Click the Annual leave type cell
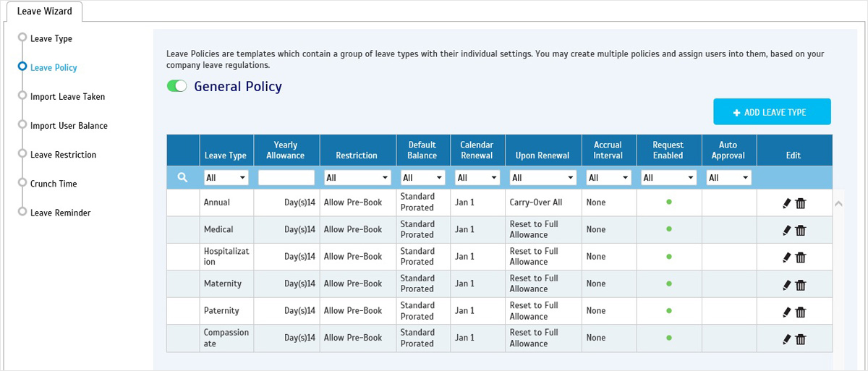868x371 pixels. (x=226, y=202)
